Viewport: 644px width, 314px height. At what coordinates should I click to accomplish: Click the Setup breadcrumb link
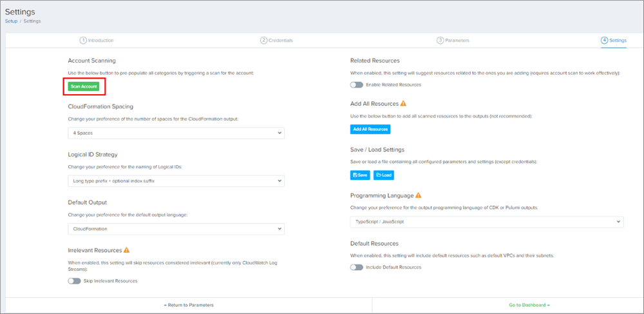(x=11, y=21)
